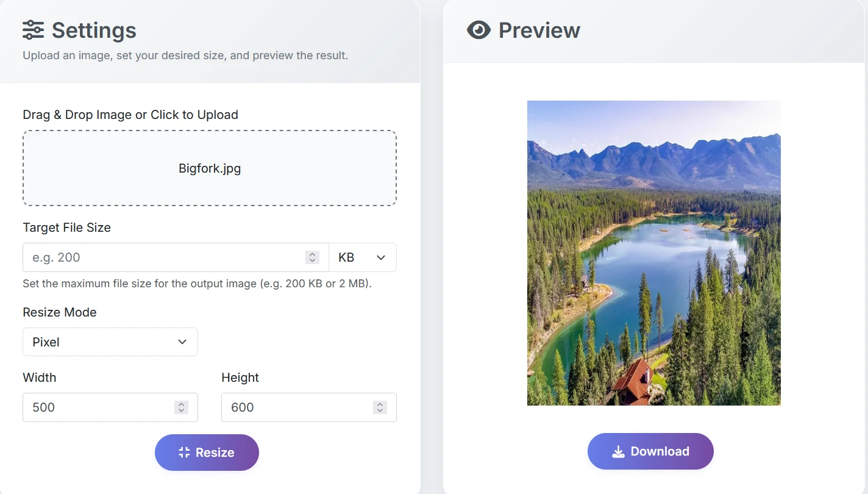Expand the Resize Mode Pixel dropdown
This screenshot has width=868, height=494.
point(110,342)
